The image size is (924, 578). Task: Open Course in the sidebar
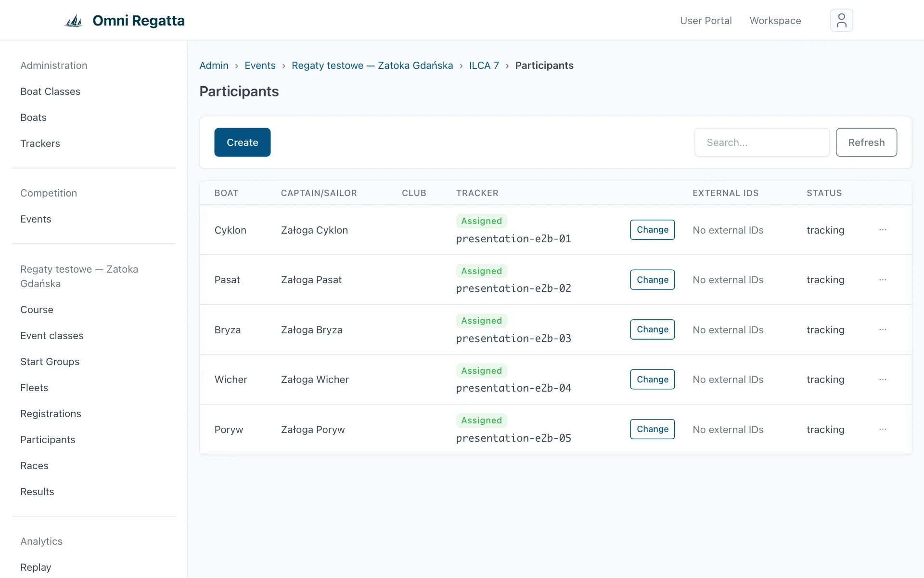coord(37,310)
